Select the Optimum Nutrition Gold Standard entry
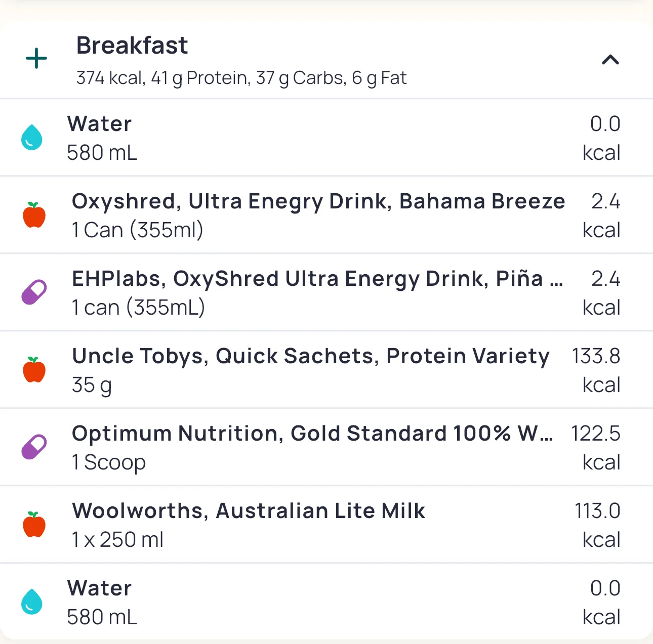Screen dimensions: 653x644 click(x=312, y=434)
